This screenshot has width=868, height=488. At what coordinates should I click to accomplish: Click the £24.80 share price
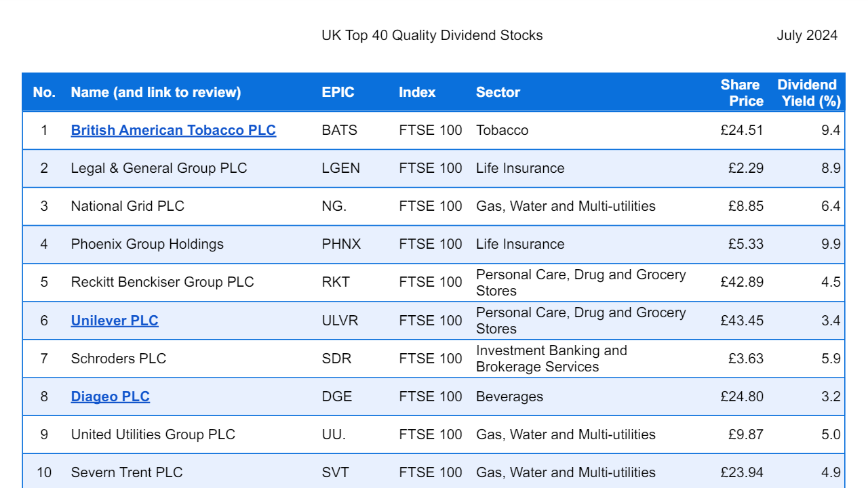click(742, 396)
